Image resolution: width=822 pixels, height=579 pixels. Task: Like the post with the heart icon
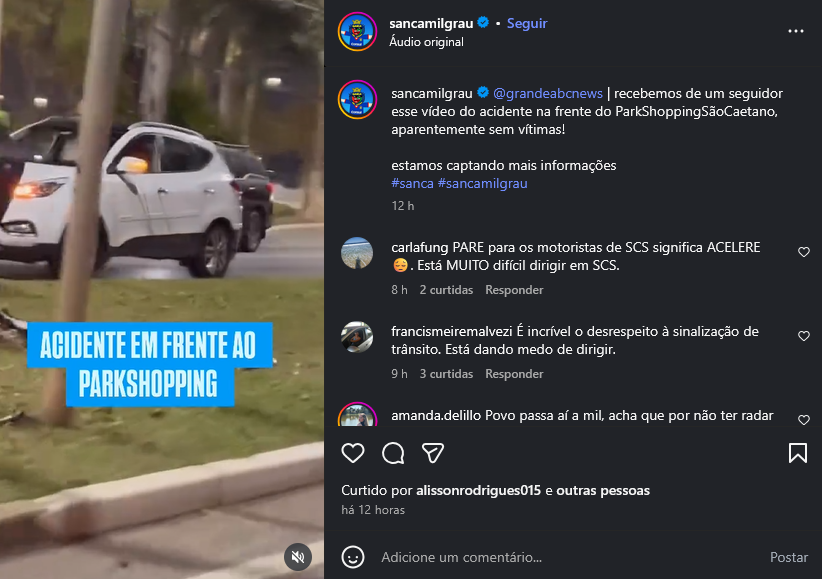point(353,453)
